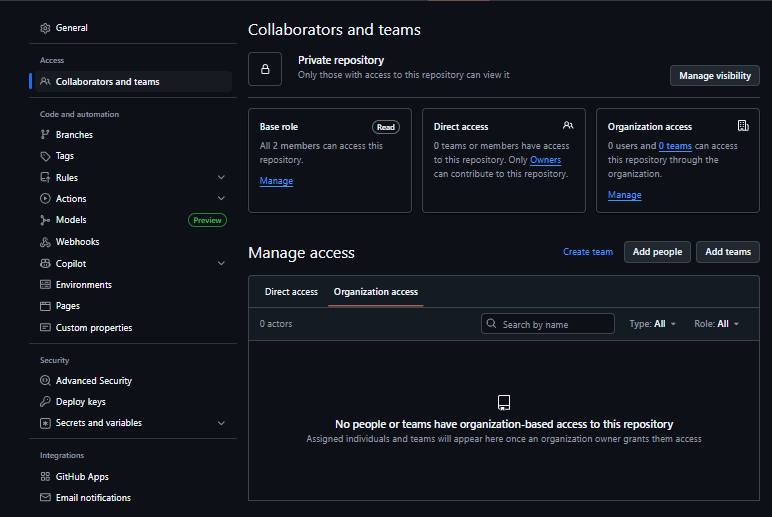Click the Email notifications envelope icon
The image size is (772, 517).
(x=45, y=498)
